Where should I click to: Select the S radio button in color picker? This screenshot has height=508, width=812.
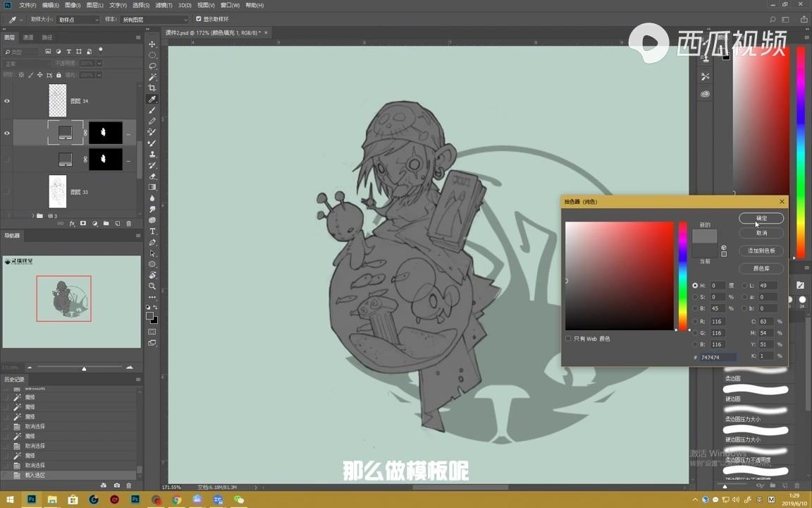click(x=695, y=297)
